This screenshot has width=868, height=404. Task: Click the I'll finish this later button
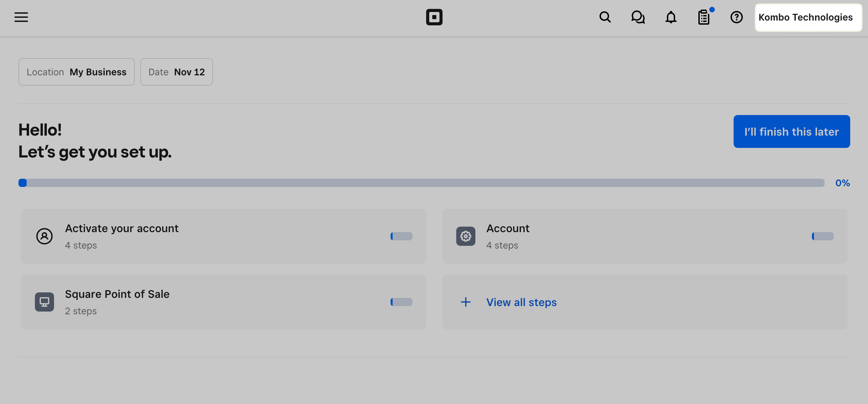coord(791,131)
